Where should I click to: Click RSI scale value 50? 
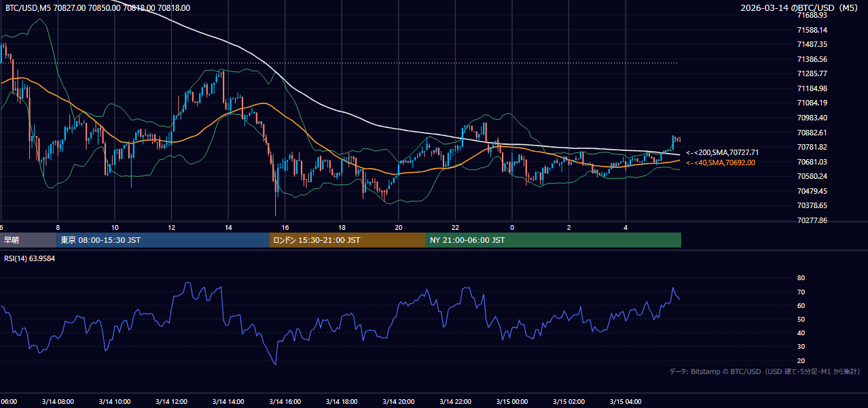pos(801,319)
